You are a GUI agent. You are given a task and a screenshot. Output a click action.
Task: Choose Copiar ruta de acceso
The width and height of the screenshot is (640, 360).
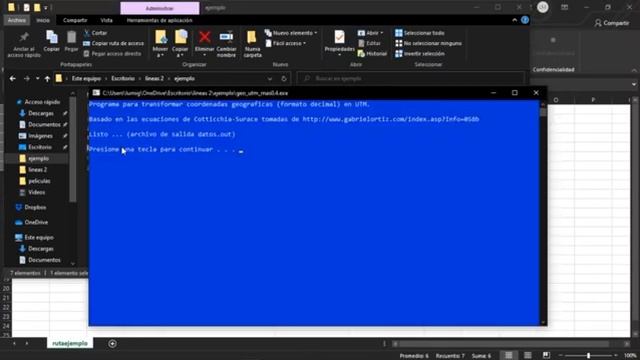pyautogui.click(x=113, y=43)
